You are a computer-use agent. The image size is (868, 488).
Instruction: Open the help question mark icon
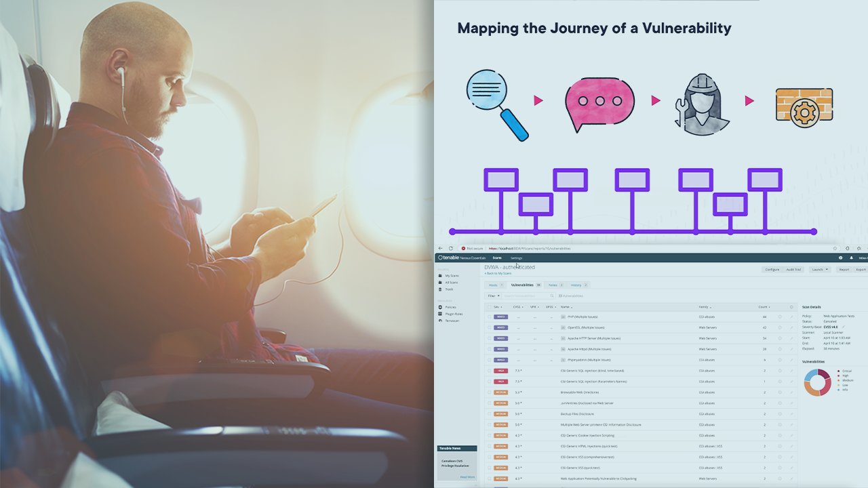[841, 258]
